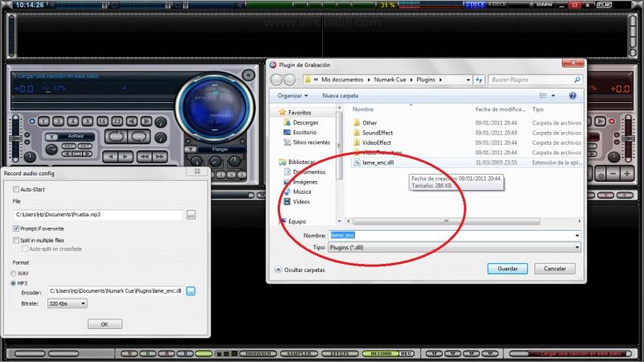Confirm Record audio config with OK

[105, 324]
